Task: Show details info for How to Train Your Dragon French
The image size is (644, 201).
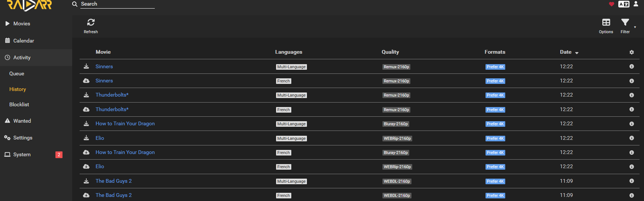Action: click(631, 153)
